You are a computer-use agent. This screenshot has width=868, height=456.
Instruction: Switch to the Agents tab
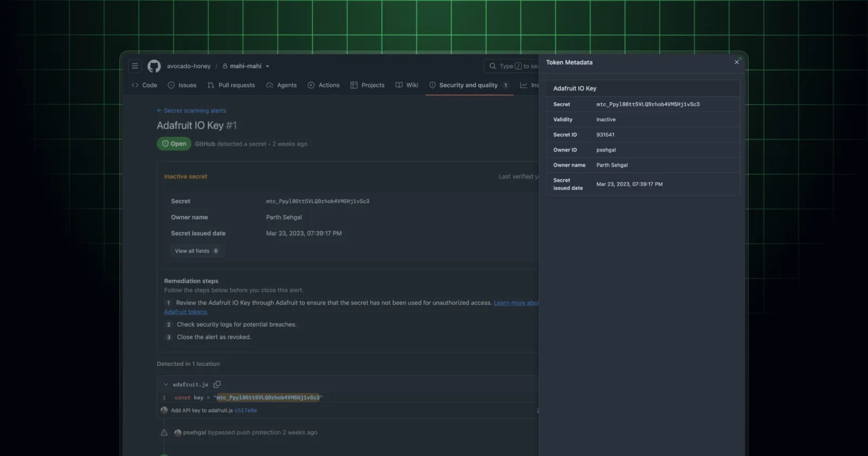pyautogui.click(x=282, y=85)
